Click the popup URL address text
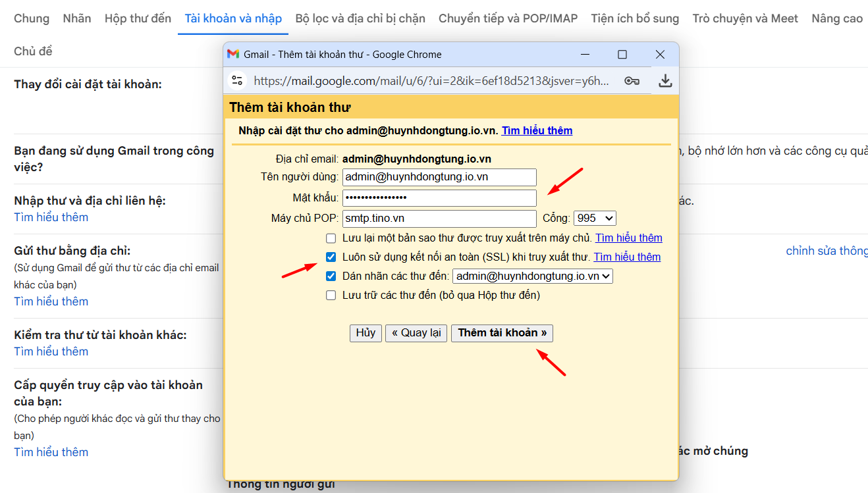868x493 pixels. tap(431, 81)
